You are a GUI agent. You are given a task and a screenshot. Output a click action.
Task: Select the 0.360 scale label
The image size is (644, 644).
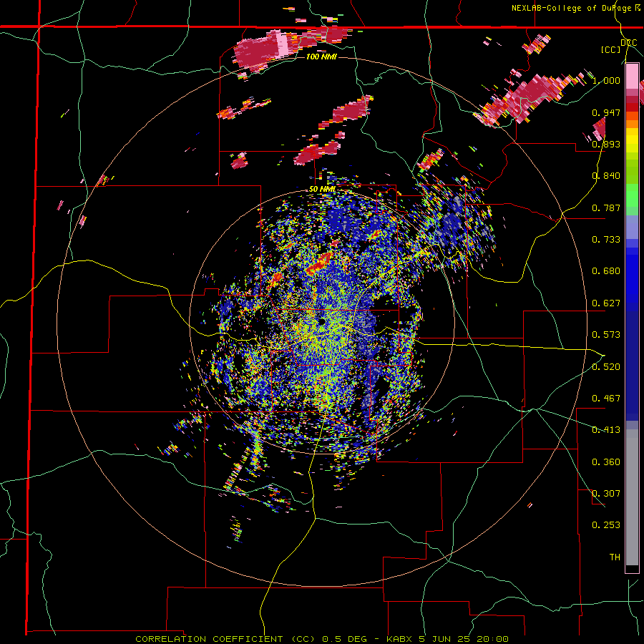(606, 462)
